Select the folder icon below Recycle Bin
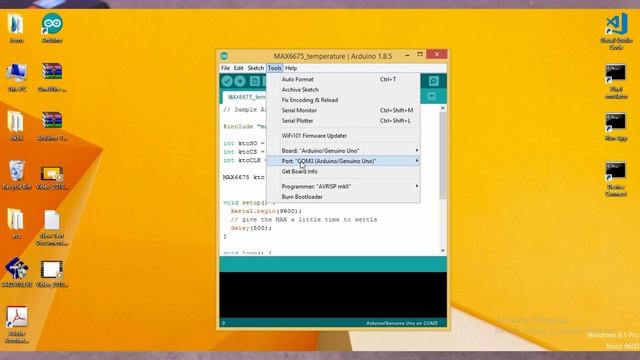This screenshot has width=640, height=360. (x=16, y=224)
